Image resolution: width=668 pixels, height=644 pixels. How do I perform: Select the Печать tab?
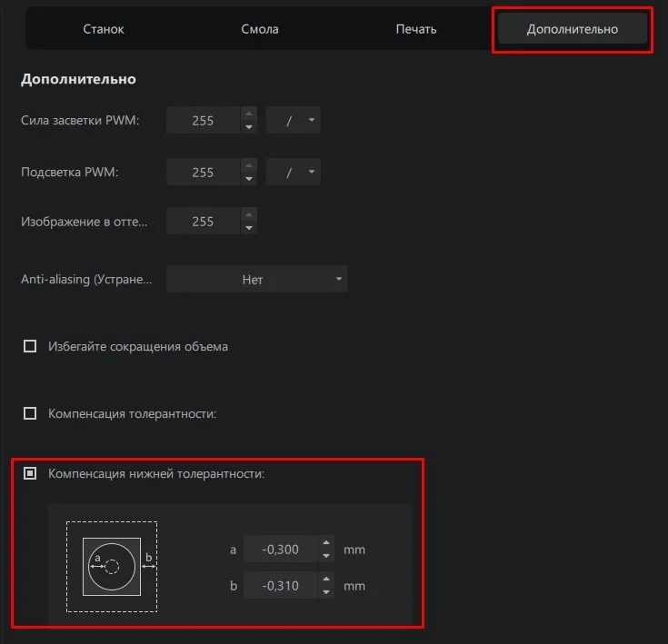(x=416, y=29)
